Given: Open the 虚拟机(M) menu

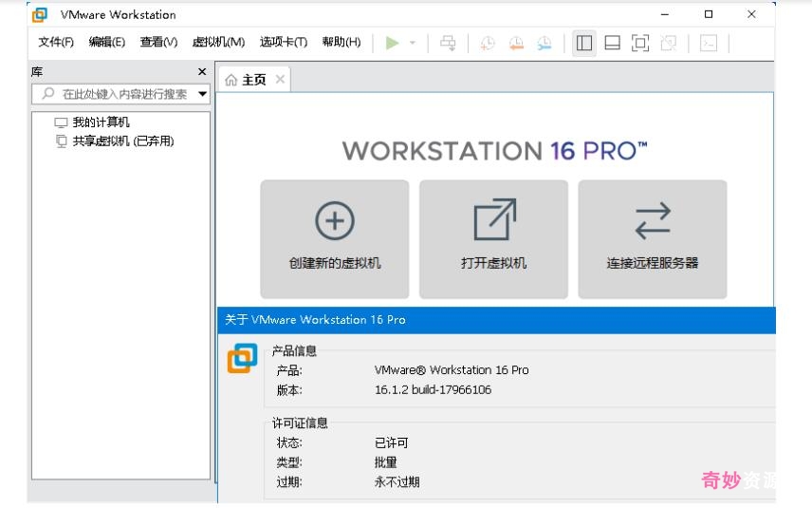Looking at the screenshot, I should (x=218, y=42).
